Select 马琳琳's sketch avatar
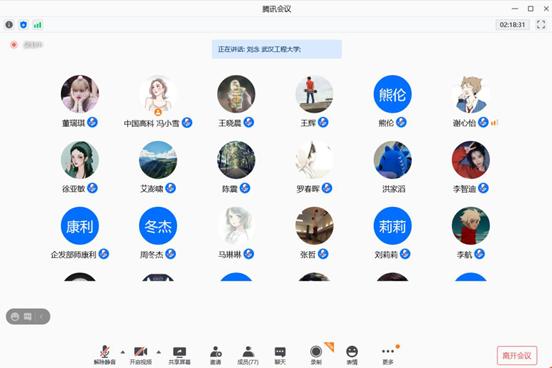The width and height of the screenshot is (552, 368). point(236,226)
